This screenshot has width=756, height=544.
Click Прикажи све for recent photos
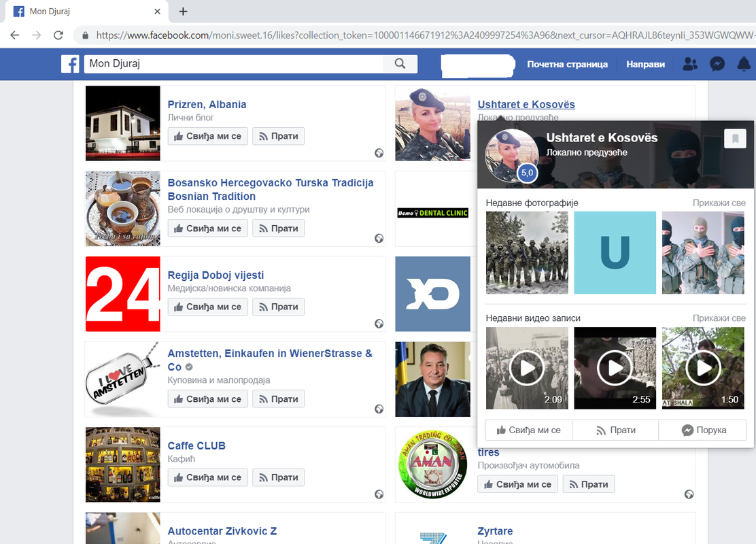(719, 203)
